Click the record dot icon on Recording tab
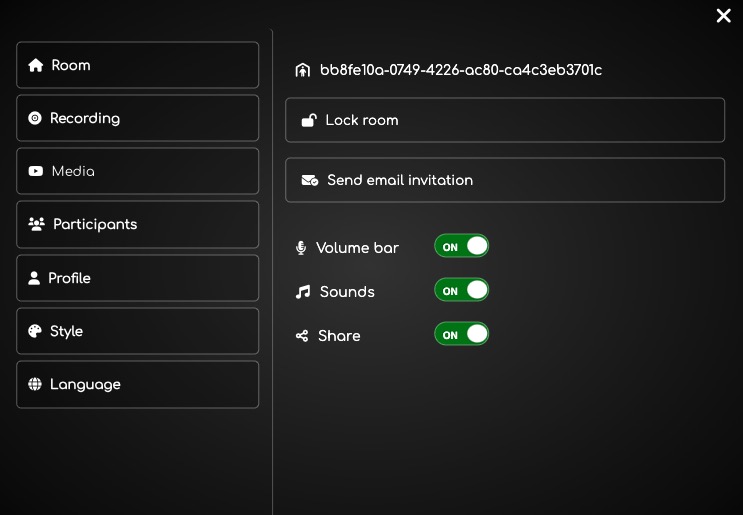This screenshot has height=515, width=743. pos(35,118)
